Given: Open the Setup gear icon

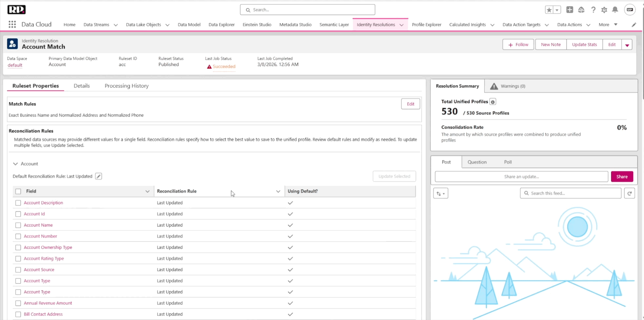Looking at the screenshot, I should tap(604, 10).
